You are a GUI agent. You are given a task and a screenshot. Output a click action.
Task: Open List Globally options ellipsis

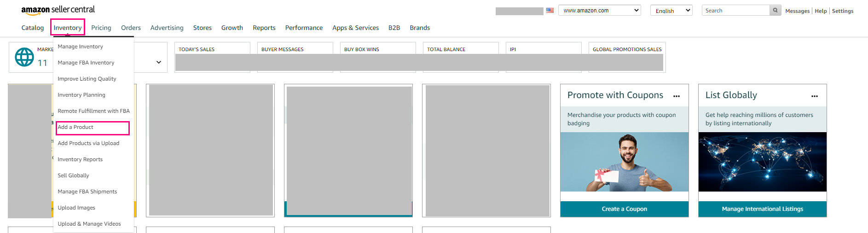coord(815,96)
